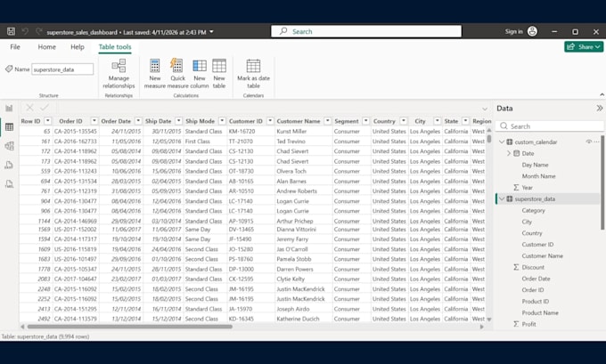This screenshot has height=364, width=606.
Task: Click the Share button
Action: (584, 46)
